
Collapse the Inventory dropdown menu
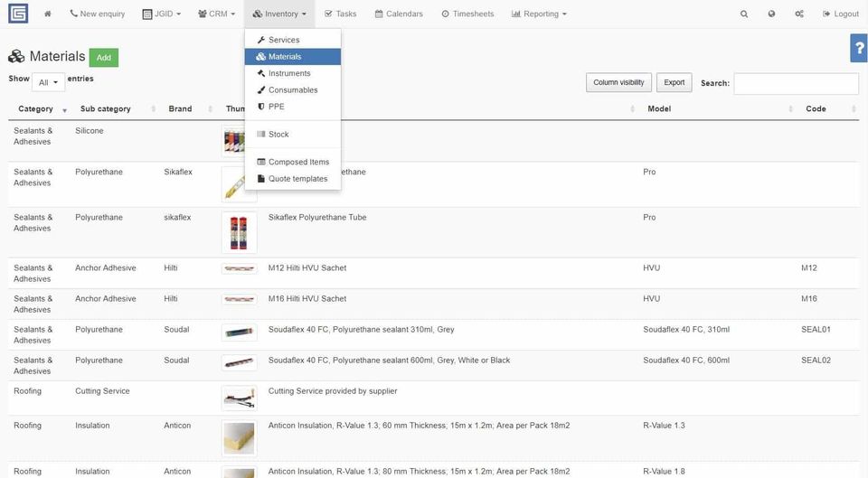(x=279, y=14)
